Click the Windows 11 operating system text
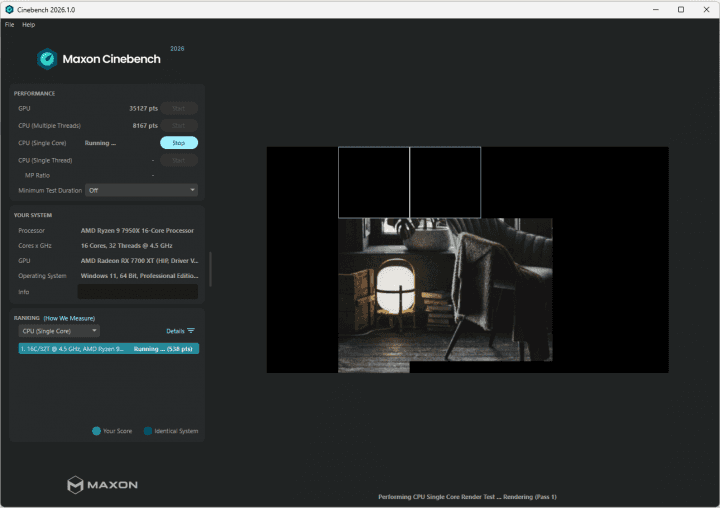This screenshot has width=720, height=508. point(140,276)
